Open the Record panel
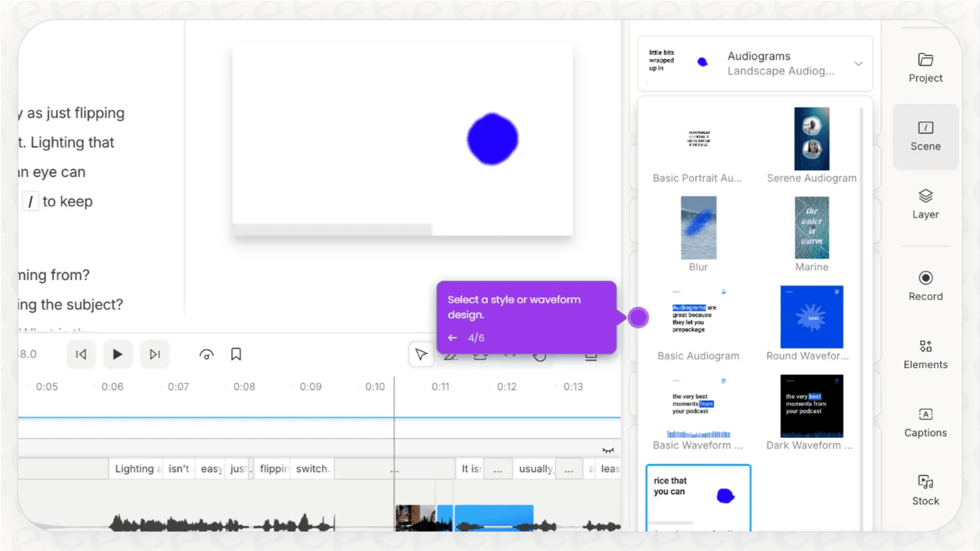 pyautogui.click(x=925, y=286)
